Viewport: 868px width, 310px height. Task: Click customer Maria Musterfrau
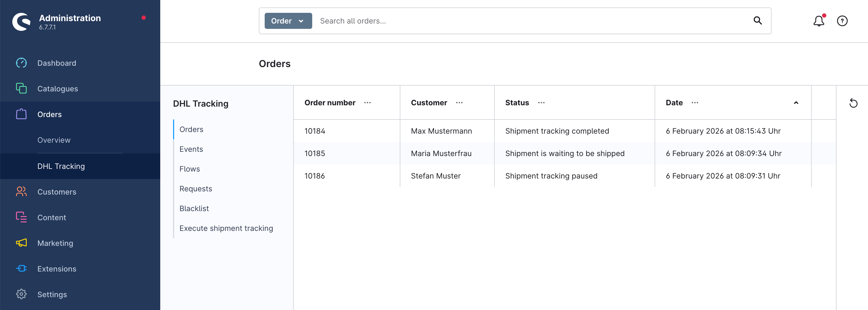click(441, 153)
